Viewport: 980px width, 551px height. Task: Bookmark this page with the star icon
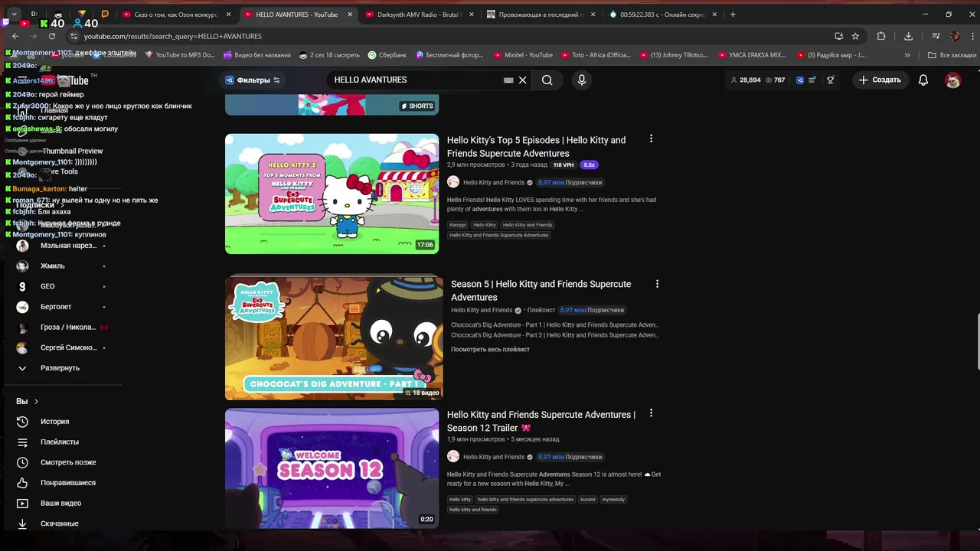[x=855, y=36]
